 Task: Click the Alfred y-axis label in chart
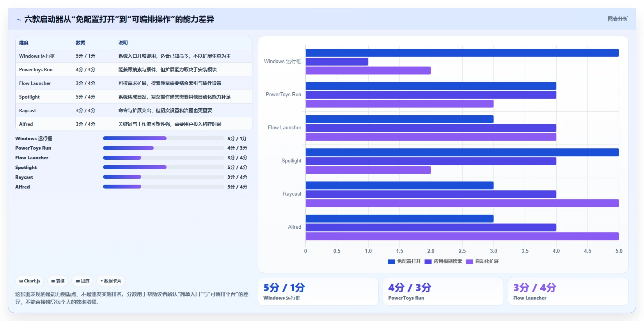pyautogui.click(x=295, y=227)
